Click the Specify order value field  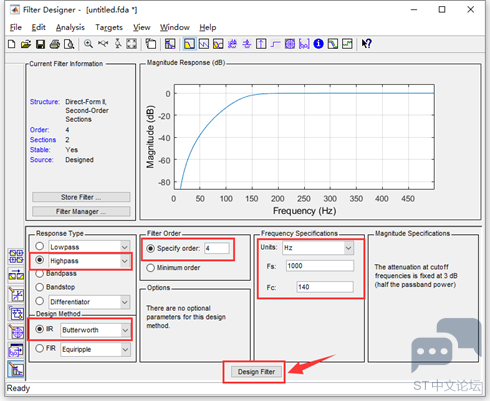(217, 248)
